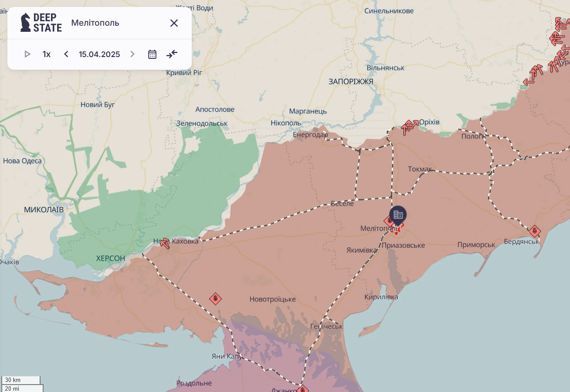Click the Приморськ town label
The height and width of the screenshot is (392, 570).
(x=476, y=245)
